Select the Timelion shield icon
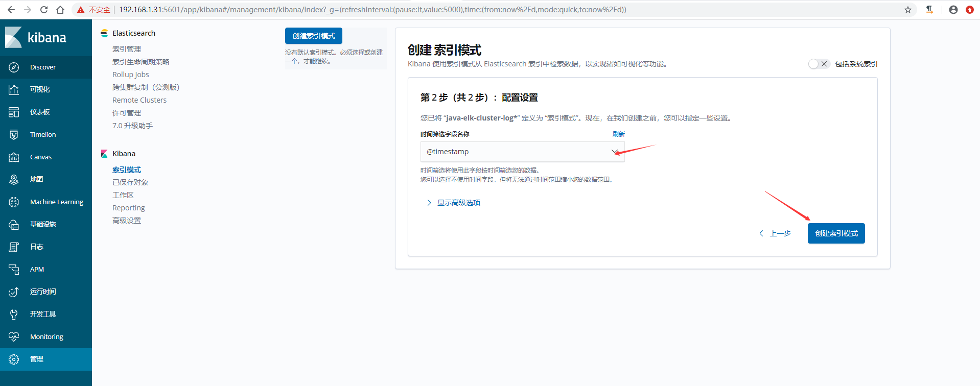 point(14,135)
